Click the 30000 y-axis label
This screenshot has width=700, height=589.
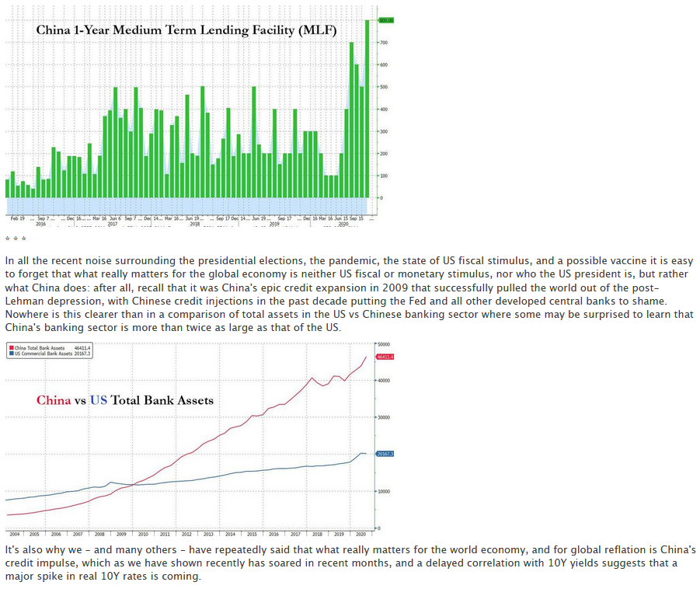(x=384, y=417)
